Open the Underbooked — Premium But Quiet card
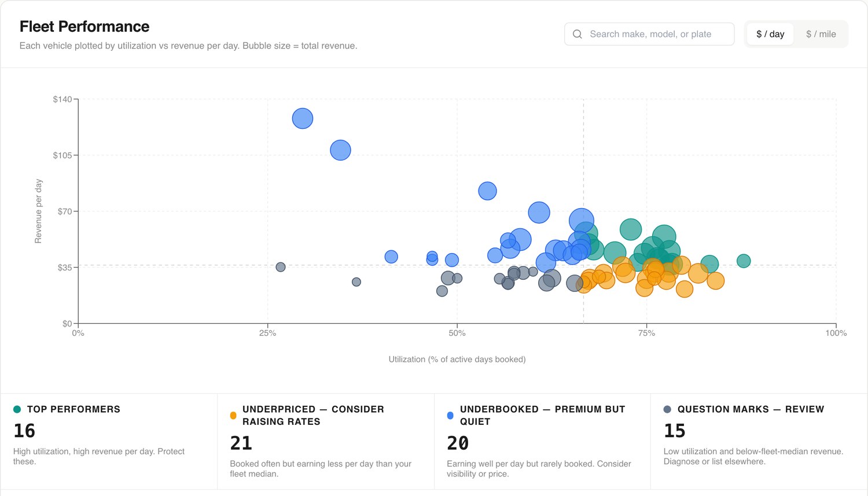868x496 pixels. tap(543, 442)
